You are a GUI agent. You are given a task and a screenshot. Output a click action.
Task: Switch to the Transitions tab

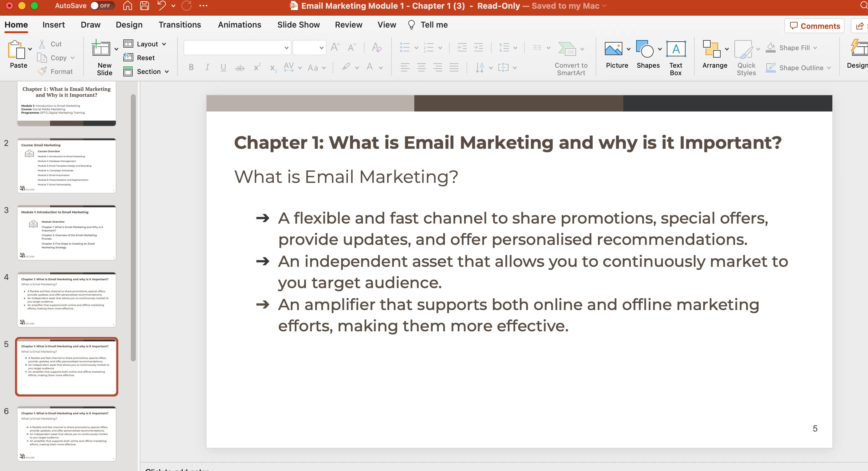[180, 25]
